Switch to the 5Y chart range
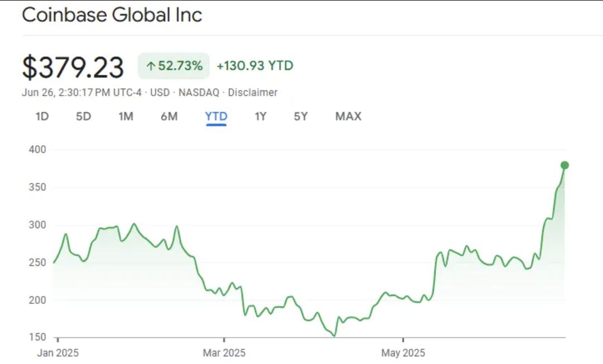This screenshot has width=603, height=364. (x=300, y=117)
